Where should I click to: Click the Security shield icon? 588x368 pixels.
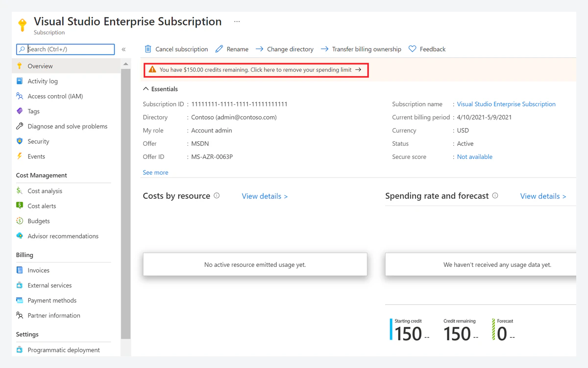(20, 141)
